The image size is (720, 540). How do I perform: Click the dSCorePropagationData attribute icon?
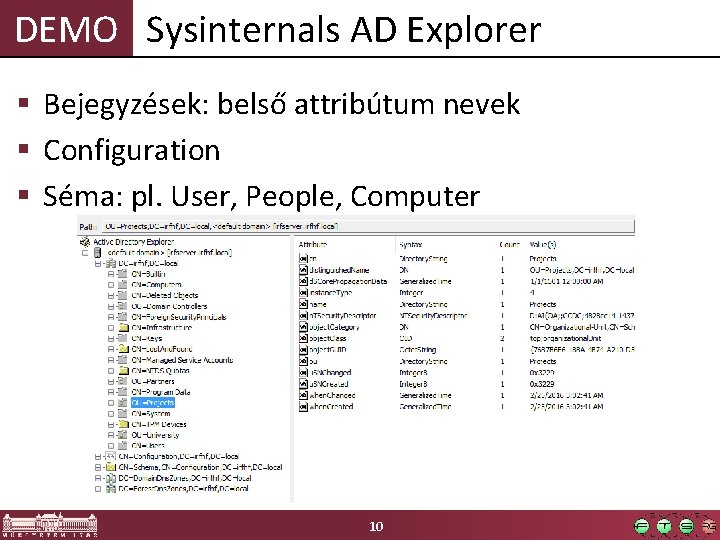tap(303, 281)
